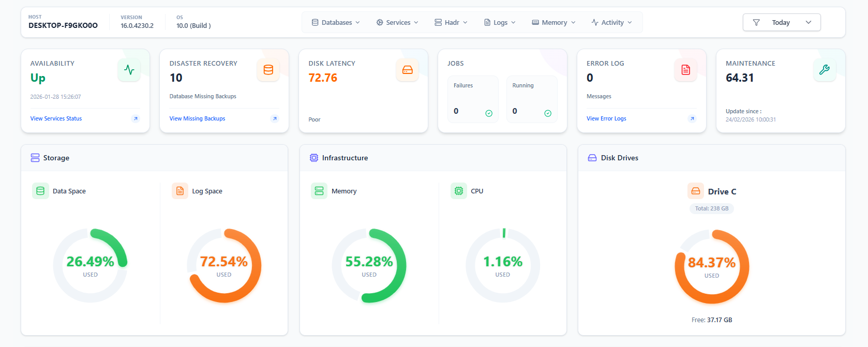Click the Total 238 GB badge
868x347 pixels.
tap(711, 208)
